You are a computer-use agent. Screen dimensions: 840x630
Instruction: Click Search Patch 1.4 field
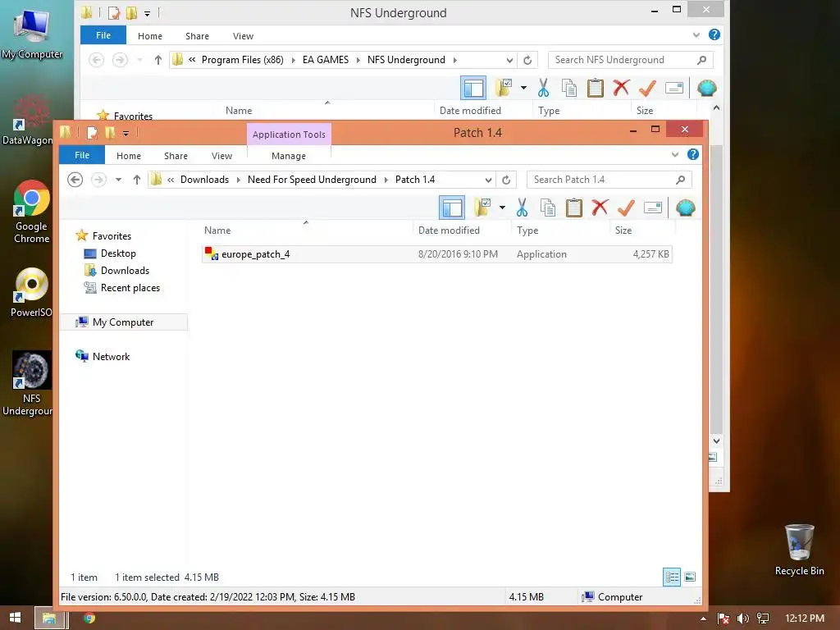[609, 180]
